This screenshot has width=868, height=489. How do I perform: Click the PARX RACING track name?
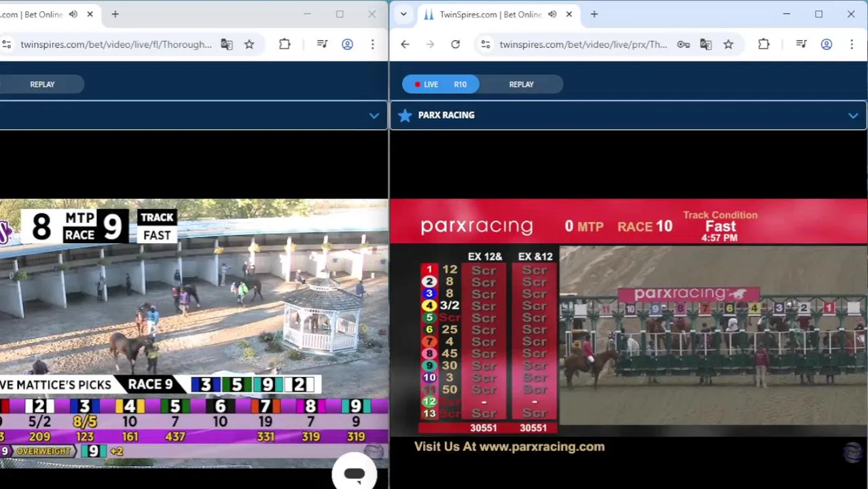pyautogui.click(x=446, y=115)
